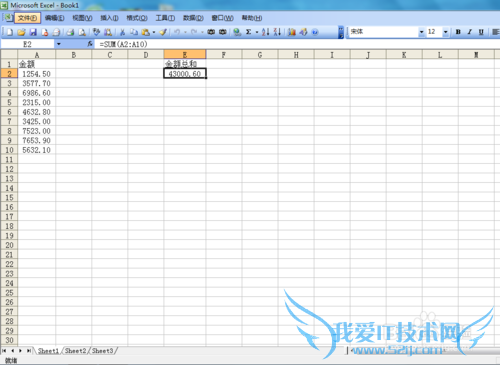Copy selection with the Copy icon
The height and width of the screenshot is (365, 500).
[134, 32]
